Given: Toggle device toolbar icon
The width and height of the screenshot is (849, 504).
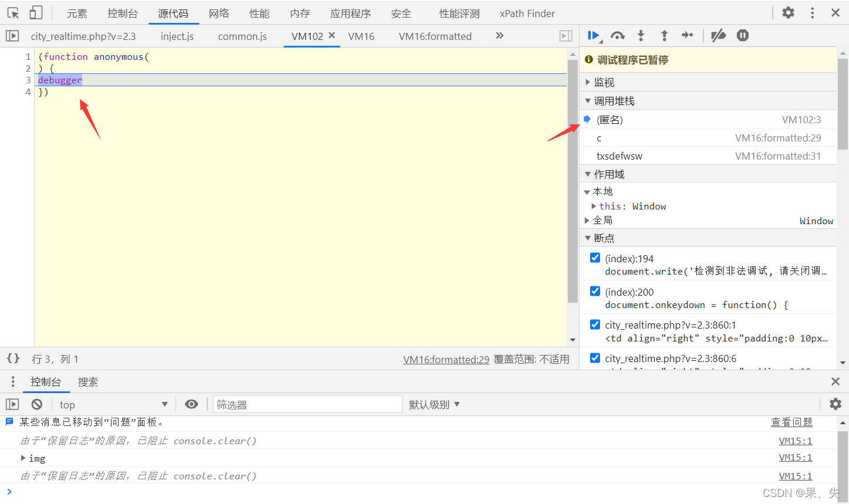Looking at the screenshot, I should pos(36,12).
